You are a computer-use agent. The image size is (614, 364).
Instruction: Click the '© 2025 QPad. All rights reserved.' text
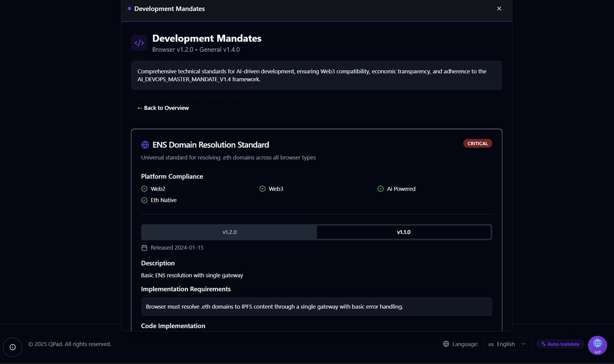pyautogui.click(x=70, y=344)
